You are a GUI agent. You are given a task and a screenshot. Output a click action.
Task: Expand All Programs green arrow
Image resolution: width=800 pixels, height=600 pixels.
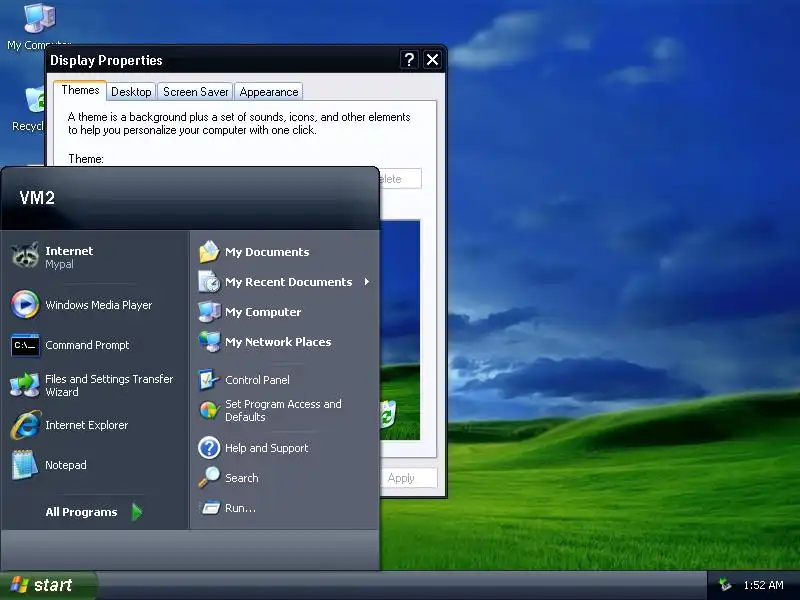(x=137, y=512)
